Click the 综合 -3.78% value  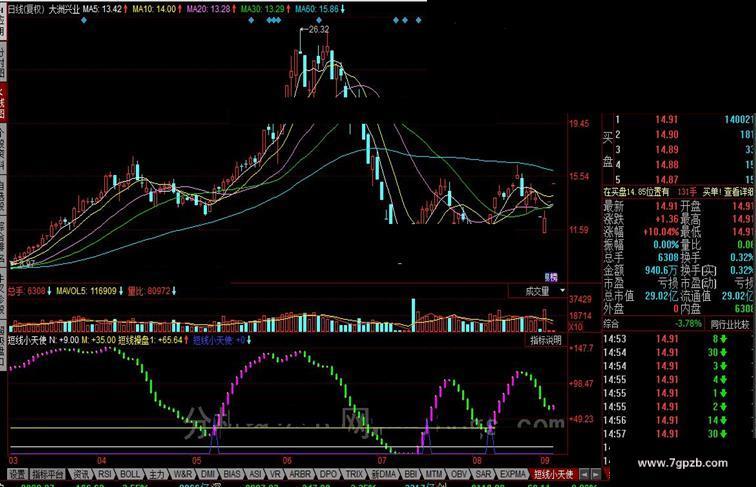click(x=688, y=324)
